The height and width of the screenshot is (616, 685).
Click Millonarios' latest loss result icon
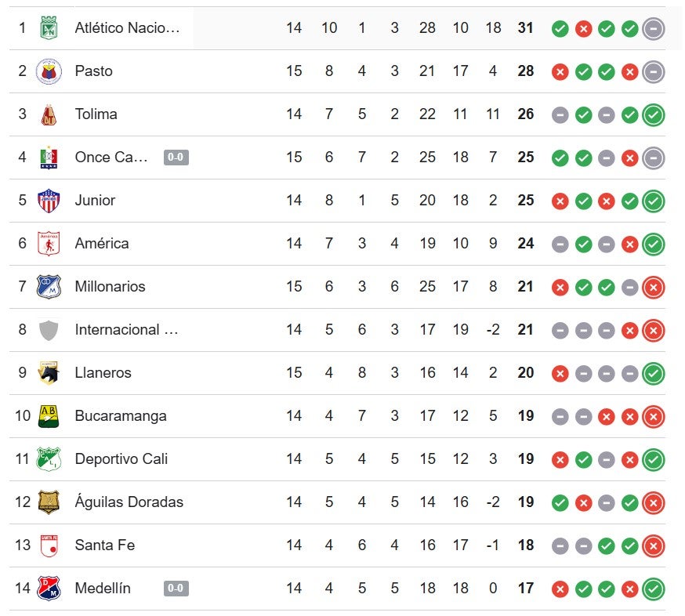point(654,288)
